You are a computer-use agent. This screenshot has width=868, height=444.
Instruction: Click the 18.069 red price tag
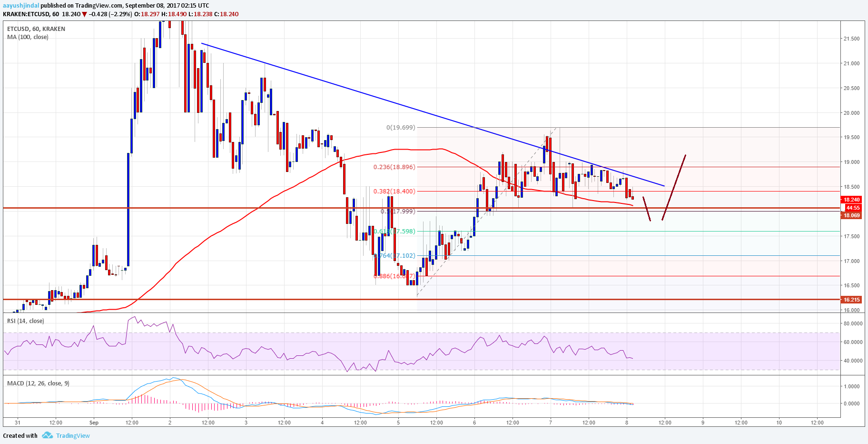pos(851,215)
